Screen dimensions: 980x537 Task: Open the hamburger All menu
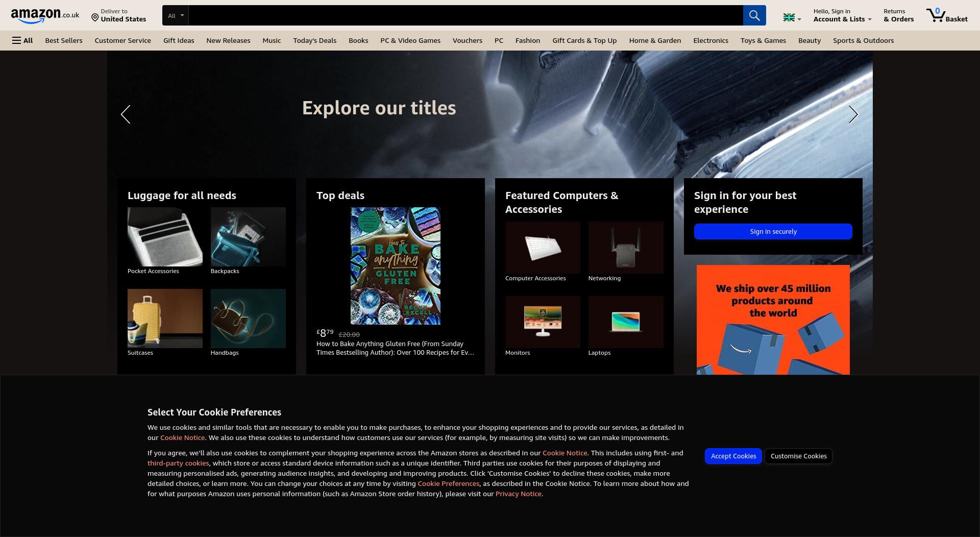(x=22, y=40)
